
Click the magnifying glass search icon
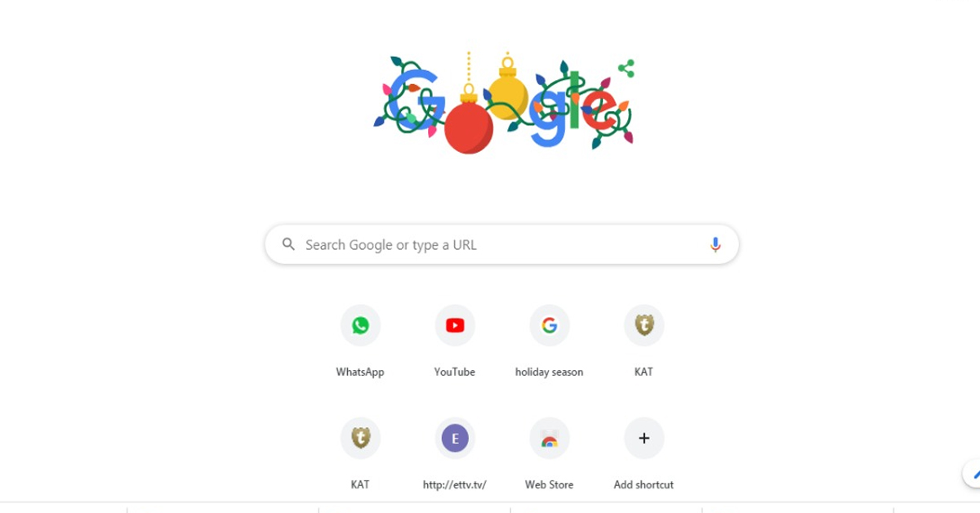288,244
